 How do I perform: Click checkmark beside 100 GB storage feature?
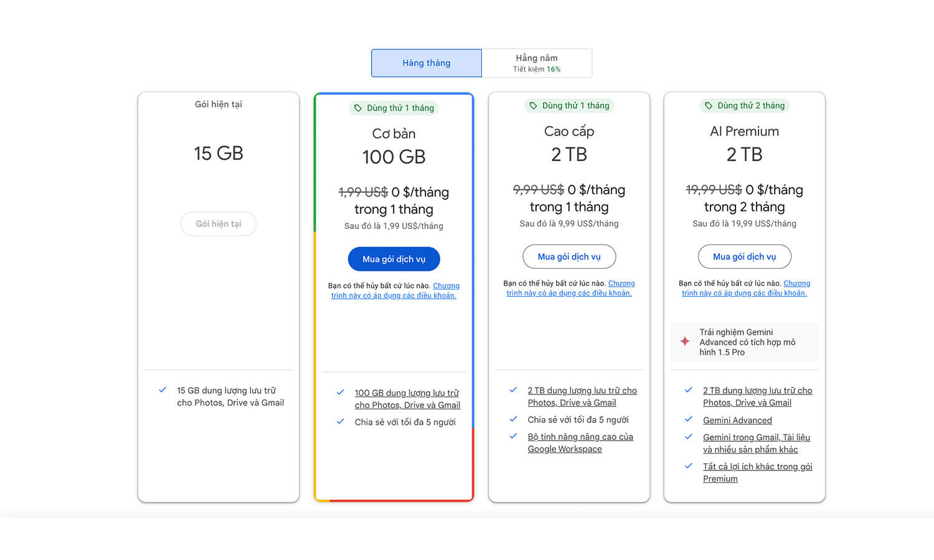click(x=340, y=393)
